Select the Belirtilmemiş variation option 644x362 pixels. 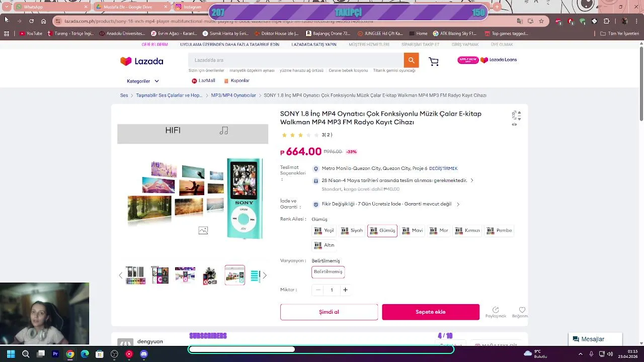click(x=328, y=271)
